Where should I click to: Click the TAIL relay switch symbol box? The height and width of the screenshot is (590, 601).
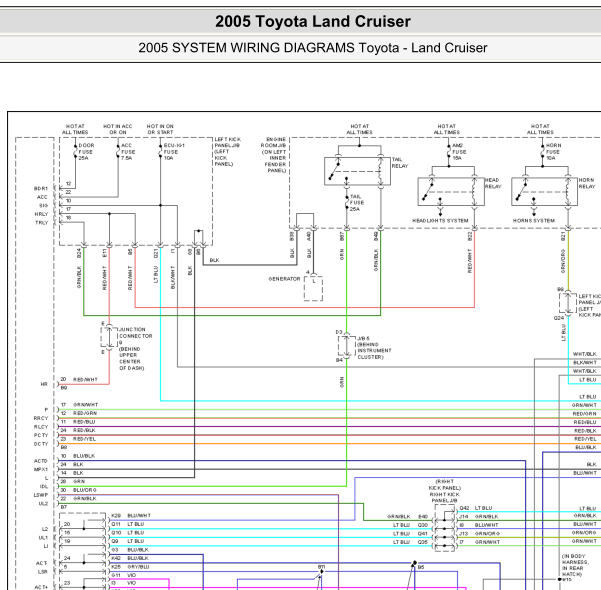click(357, 171)
